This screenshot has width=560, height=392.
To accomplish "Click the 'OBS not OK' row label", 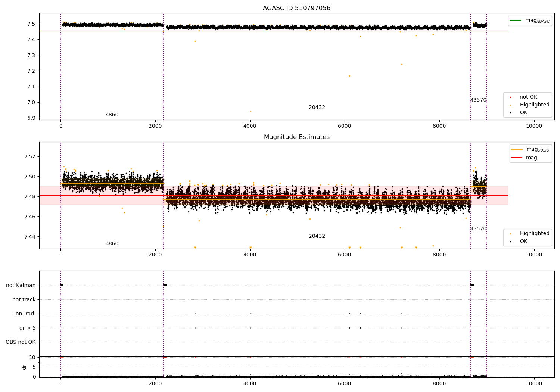I will [x=21, y=342].
